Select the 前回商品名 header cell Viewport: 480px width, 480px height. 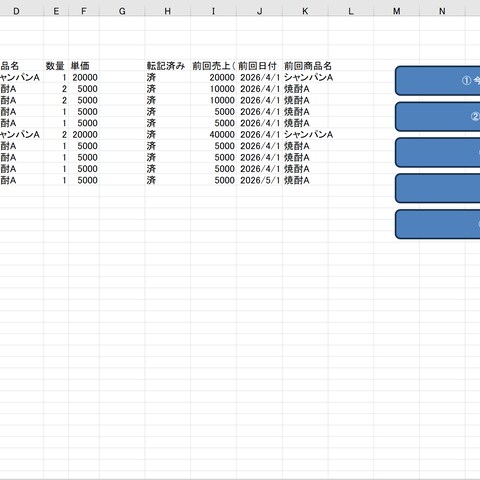(x=305, y=66)
